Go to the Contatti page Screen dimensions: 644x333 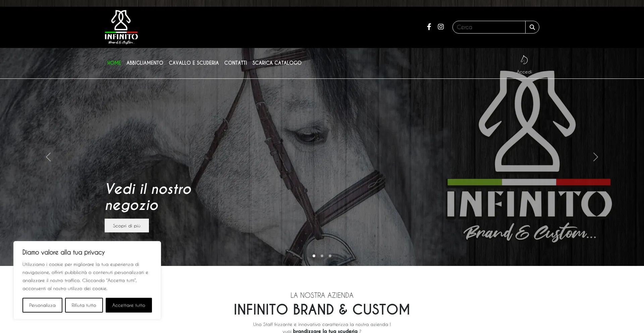[x=235, y=63]
